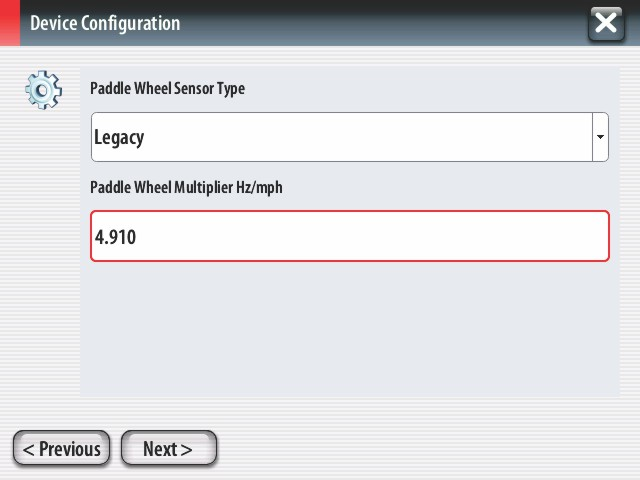Image resolution: width=640 pixels, height=480 pixels.
Task: Click the 4.910 multiplier value
Action: pos(115,237)
